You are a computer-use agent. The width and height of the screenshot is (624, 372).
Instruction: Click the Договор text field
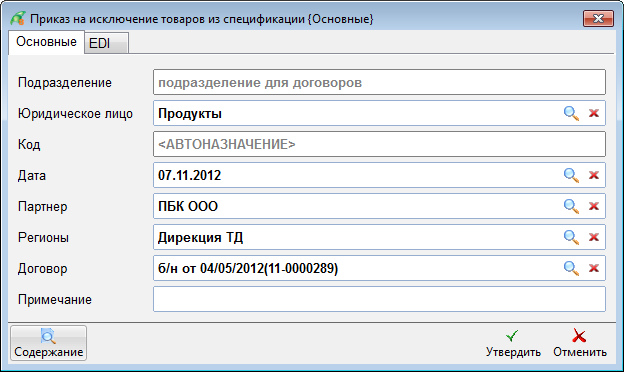pyautogui.click(x=357, y=268)
